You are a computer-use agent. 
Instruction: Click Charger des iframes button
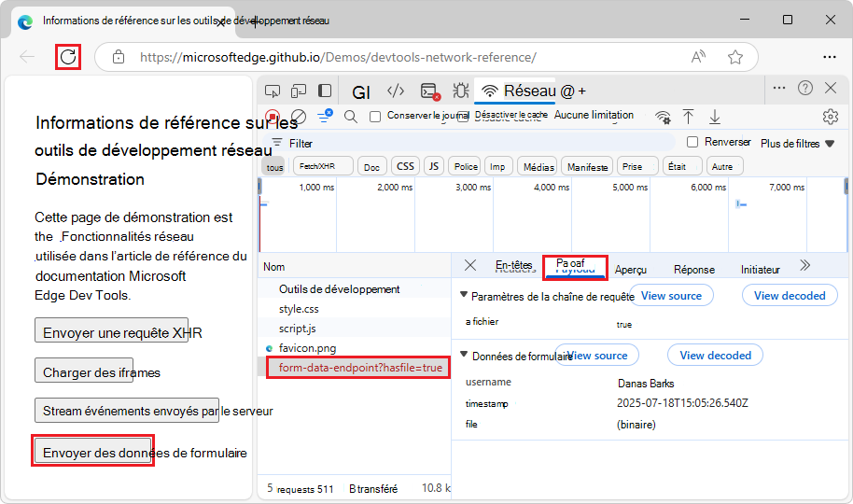tap(84, 371)
